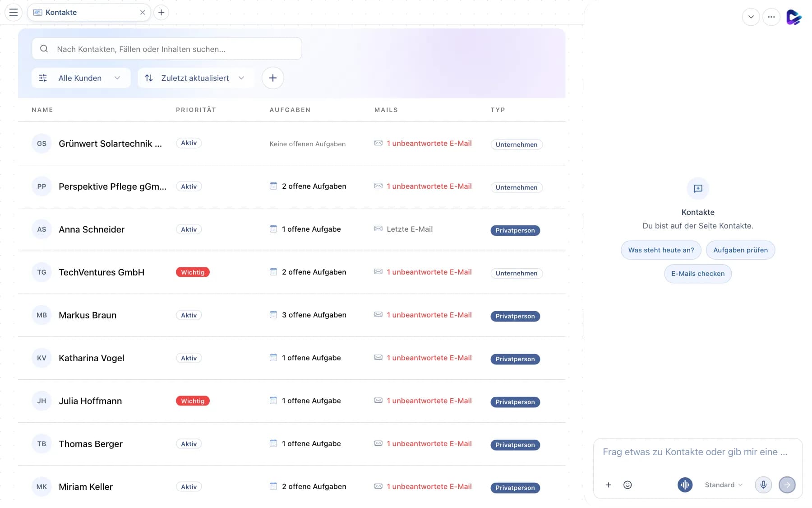
Task: Click the three-dots more options icon
Action: point(771,17)
